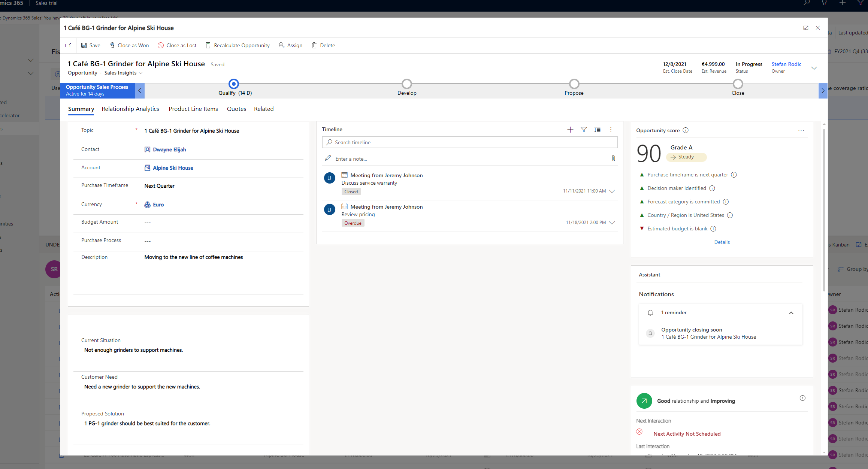This screenshot has width=868, height=469.
Task: Open record in new window icon
Action: pyautogui.click(x=68, y=45)
